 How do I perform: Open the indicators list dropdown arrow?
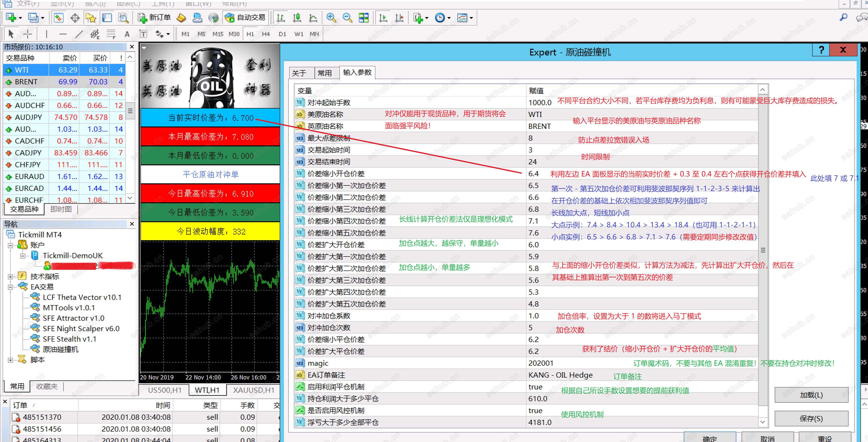tap(427, 18)
